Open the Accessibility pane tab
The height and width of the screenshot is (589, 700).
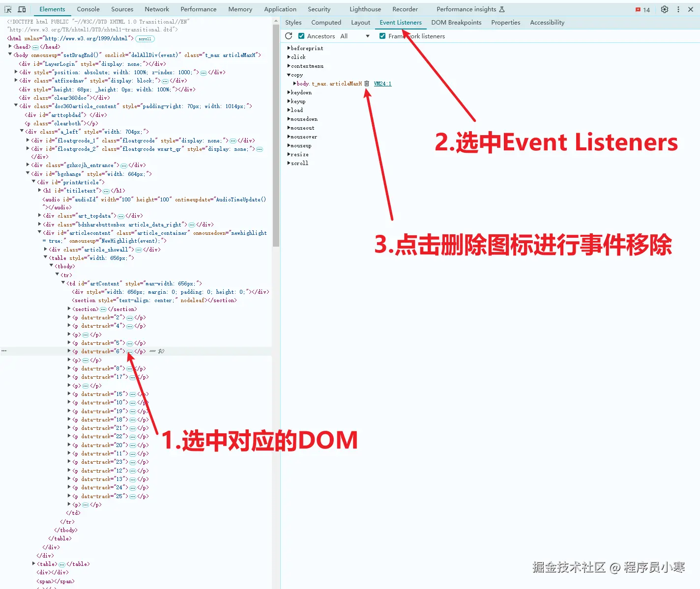pos(547,23)
